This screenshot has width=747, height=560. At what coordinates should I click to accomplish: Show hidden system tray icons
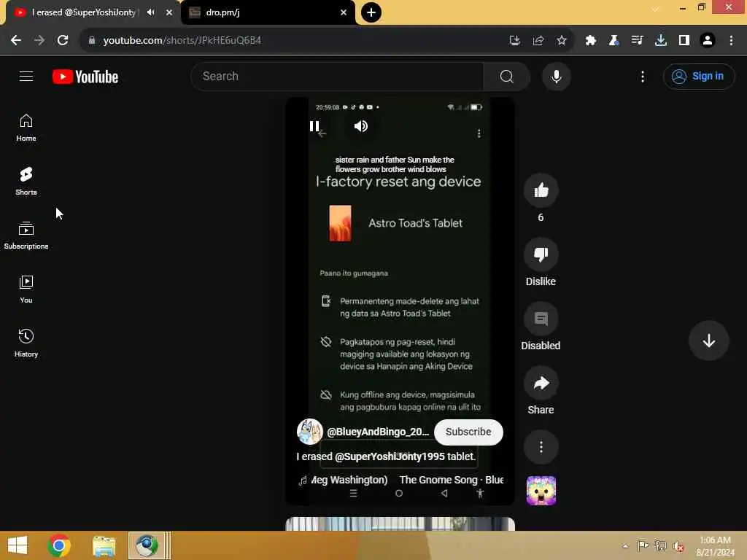[625, 545]
